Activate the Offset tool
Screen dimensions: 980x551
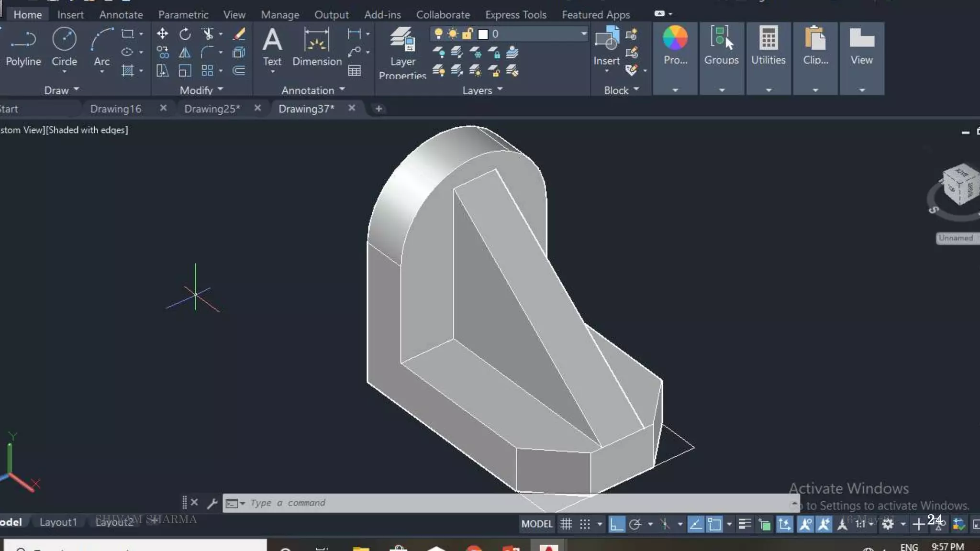[239, 71]
